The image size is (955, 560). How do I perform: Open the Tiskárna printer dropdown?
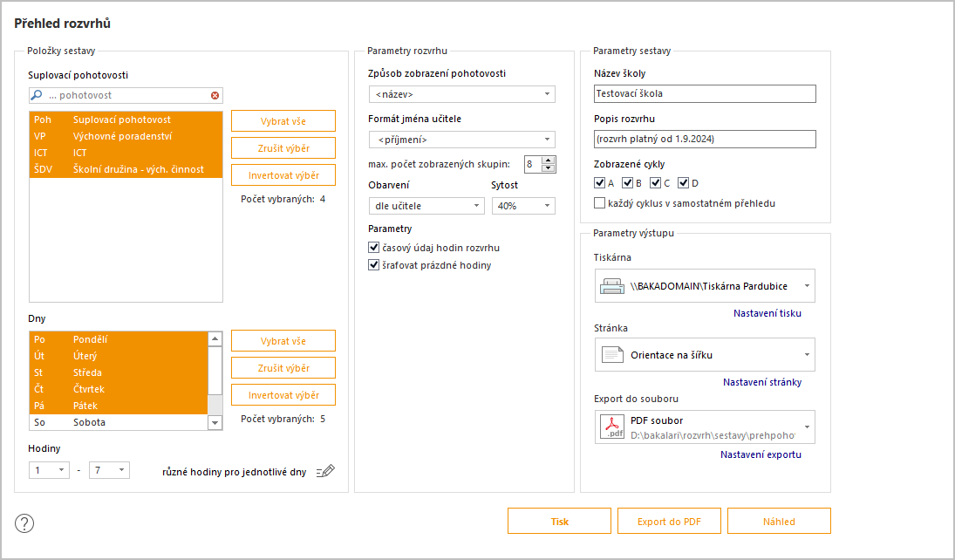pos(705,286)
